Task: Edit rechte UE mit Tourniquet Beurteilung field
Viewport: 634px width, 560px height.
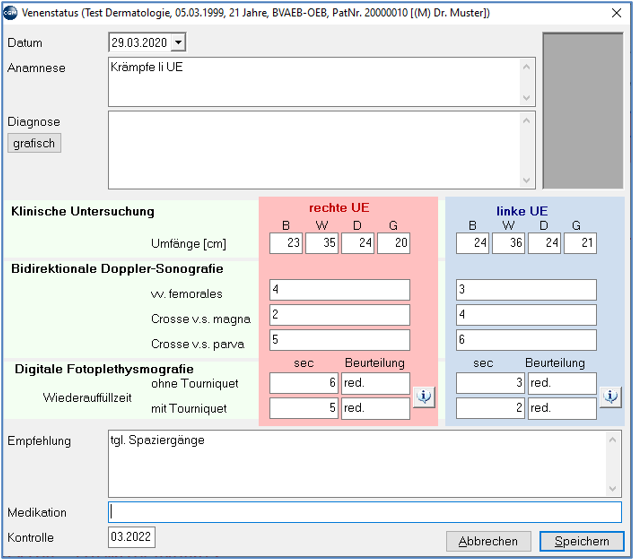Action: coord(376,408)
